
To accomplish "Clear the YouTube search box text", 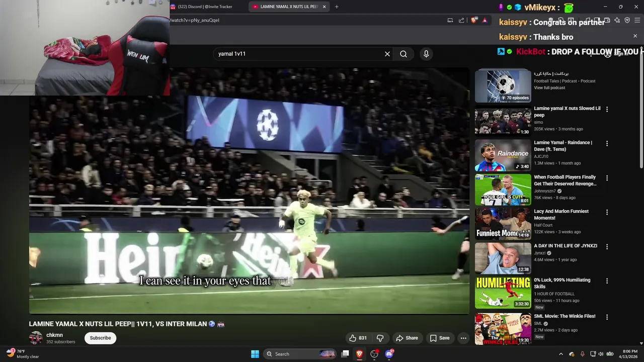I will [387, 54].
